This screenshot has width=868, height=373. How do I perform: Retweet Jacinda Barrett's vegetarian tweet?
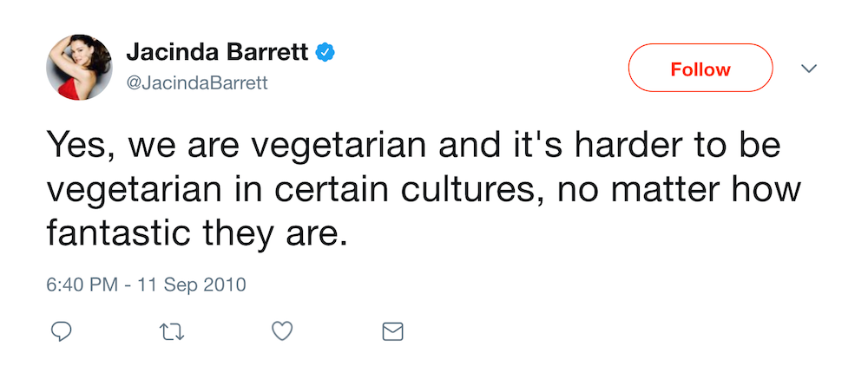(172, 332)
